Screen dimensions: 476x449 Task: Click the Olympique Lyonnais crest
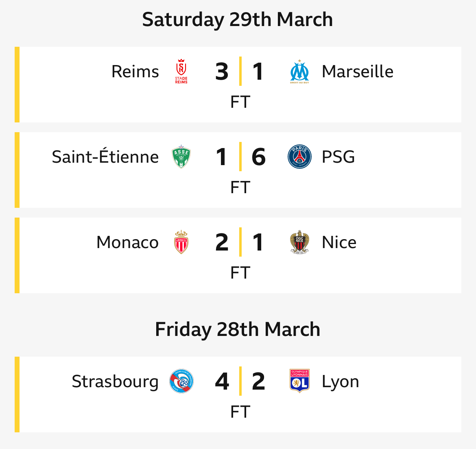pos(299,381)
